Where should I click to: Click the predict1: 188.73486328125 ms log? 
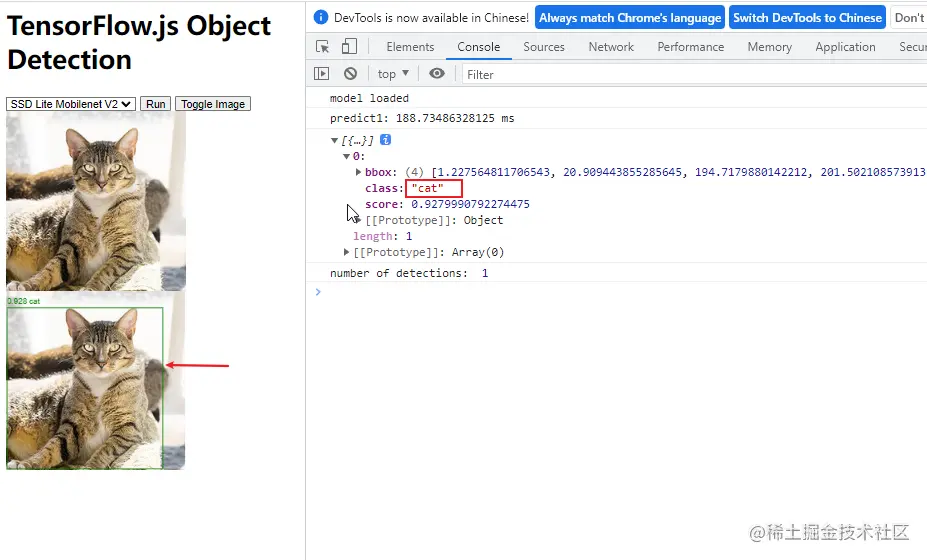coord(422,118)
